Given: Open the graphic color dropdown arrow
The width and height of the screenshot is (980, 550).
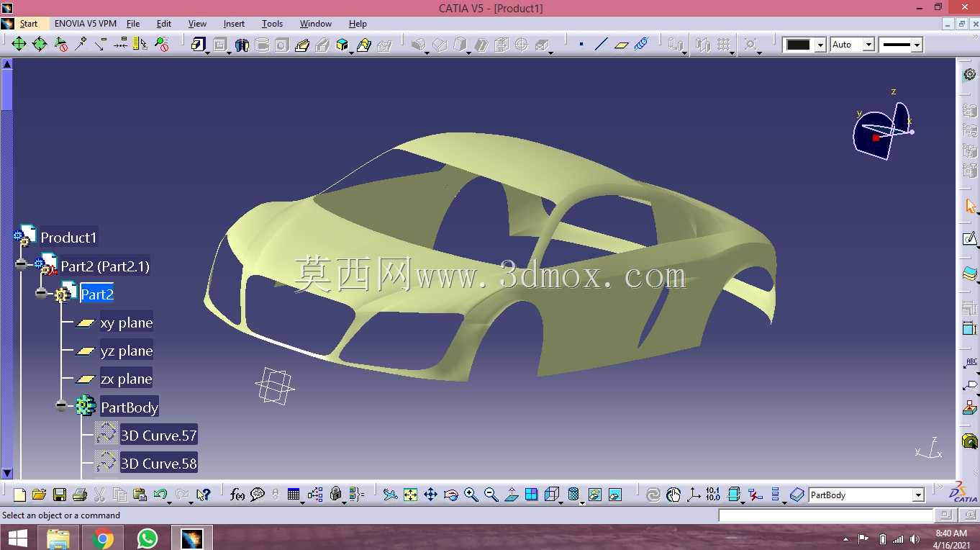Looking at the screenshot, I should pyautogui.click(x=820, y=45).
